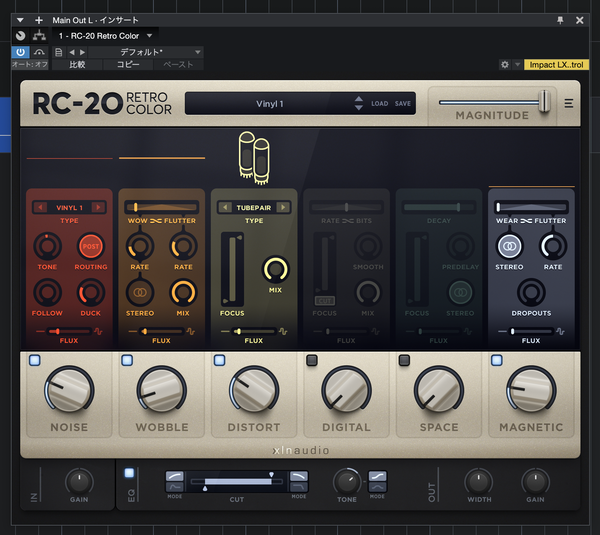This screenshot has height=535, width=600.
Task: Select the high cut lower MODE icon
Action: (298, 487)
